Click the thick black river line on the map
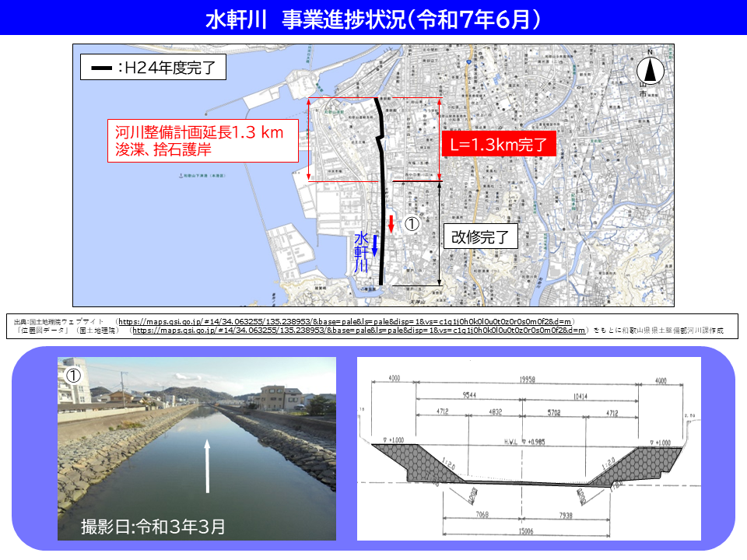 pyautogui.click(x=381, y=194)
